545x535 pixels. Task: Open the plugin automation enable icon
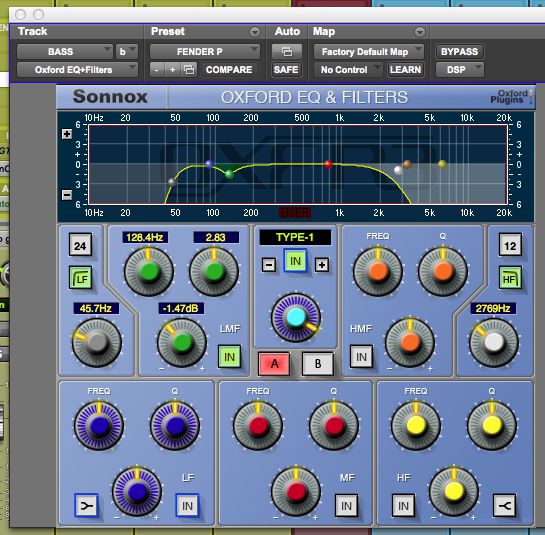point(287,52)
